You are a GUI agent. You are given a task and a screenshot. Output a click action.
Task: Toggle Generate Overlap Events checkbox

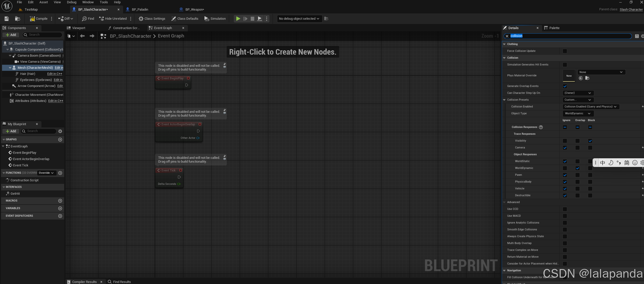pyautogui.click(x=565, y=86)
